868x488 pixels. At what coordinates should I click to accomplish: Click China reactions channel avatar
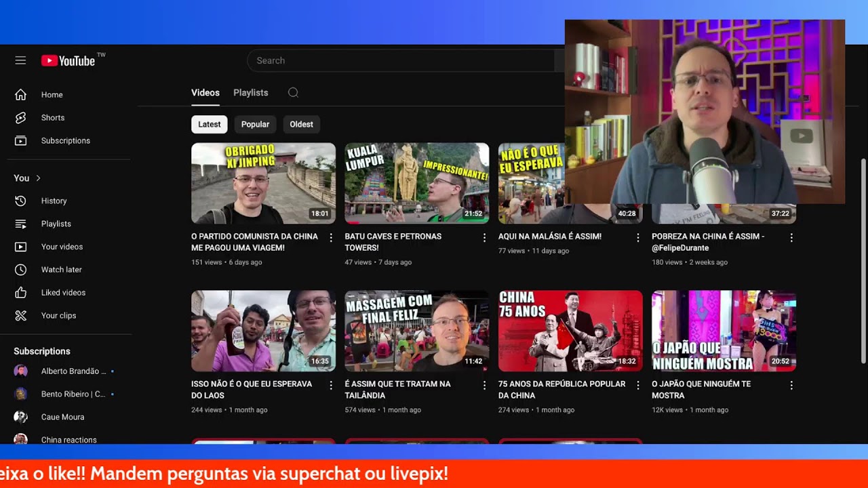coord(20,439)
